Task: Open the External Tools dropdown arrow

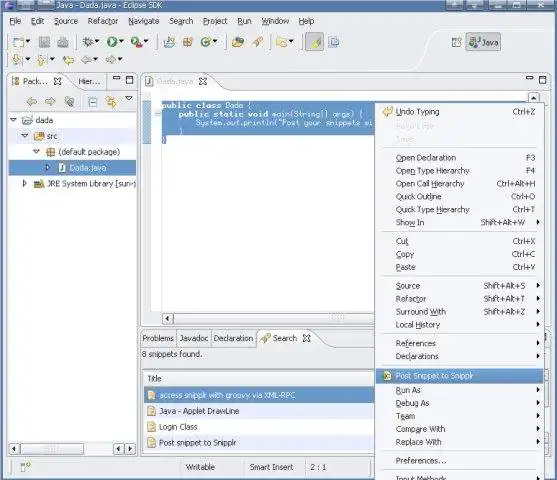Action: [x=146, y=41]
